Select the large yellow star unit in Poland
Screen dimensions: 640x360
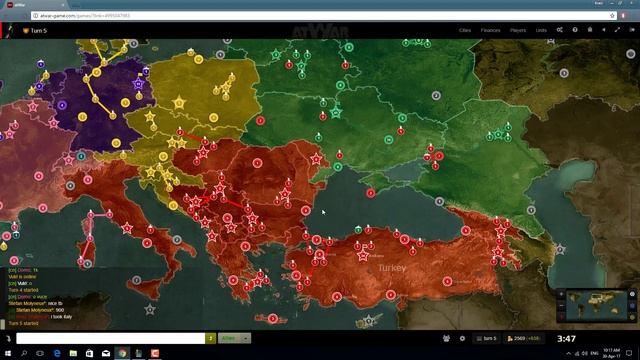point(179,102)
